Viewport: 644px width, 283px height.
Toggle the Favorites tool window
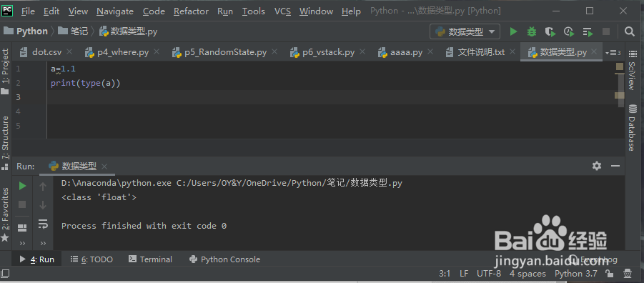5,214
